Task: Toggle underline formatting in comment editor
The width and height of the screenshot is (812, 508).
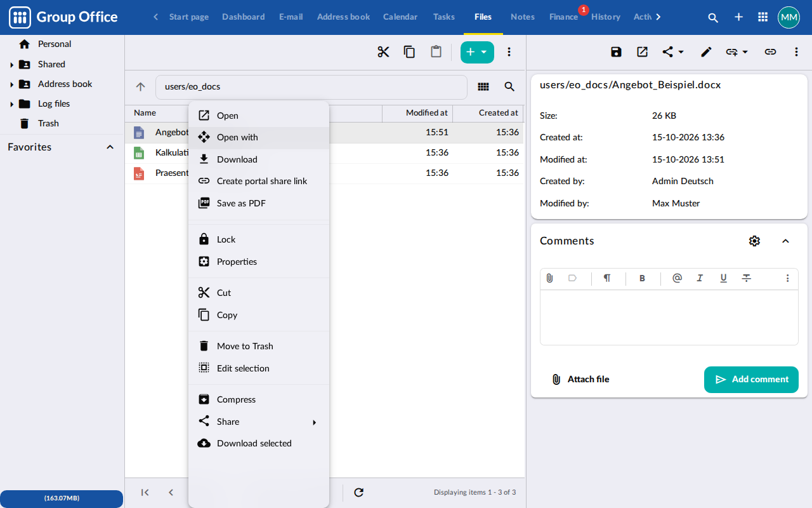Action: pos(723,278)
